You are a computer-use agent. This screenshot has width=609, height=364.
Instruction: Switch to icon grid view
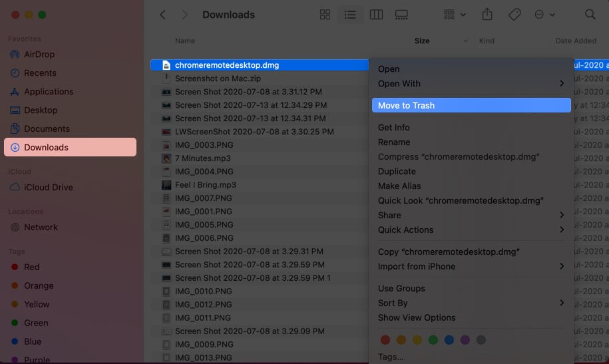[325, 15]
